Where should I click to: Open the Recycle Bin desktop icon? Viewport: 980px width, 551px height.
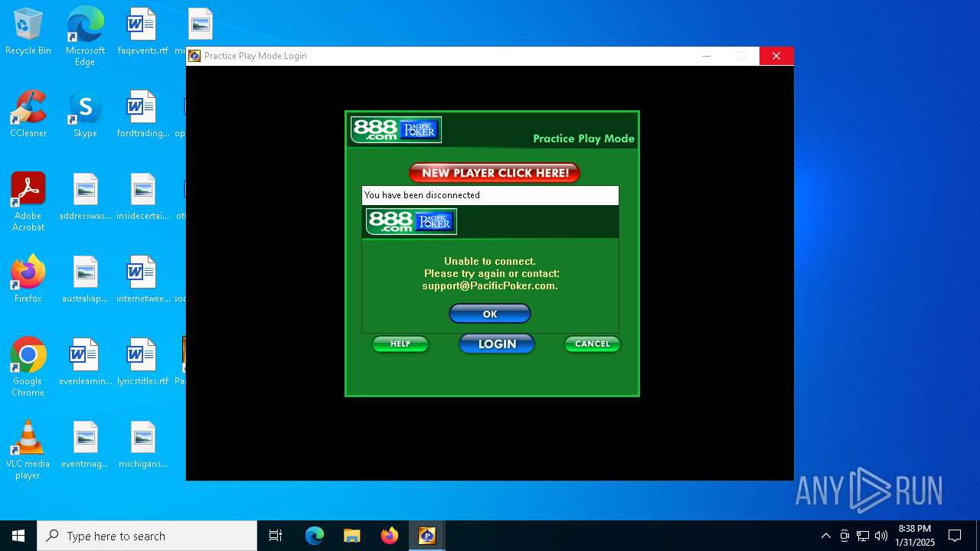pos(28,32)
